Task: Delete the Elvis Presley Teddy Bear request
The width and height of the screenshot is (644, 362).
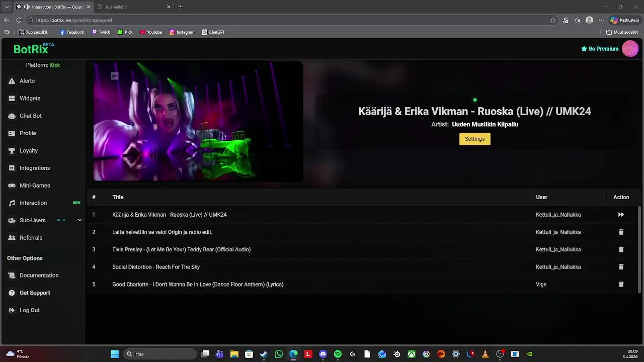Action: point(621,249)
